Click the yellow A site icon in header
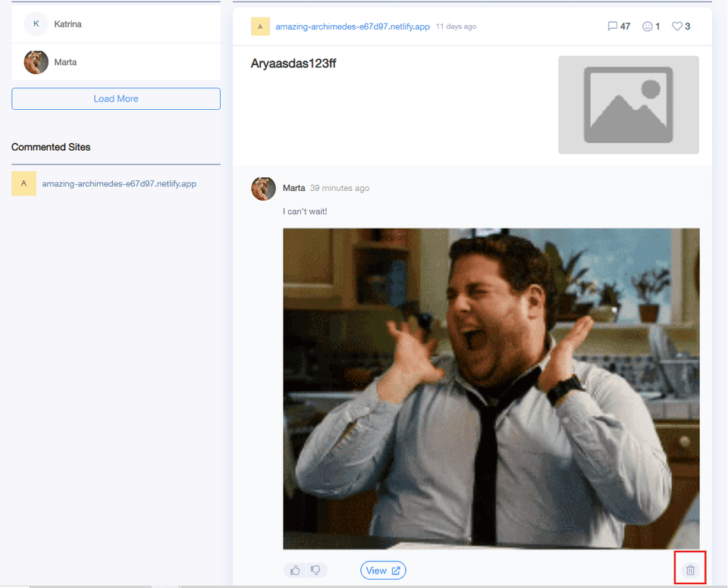 (x=260, y=27)
